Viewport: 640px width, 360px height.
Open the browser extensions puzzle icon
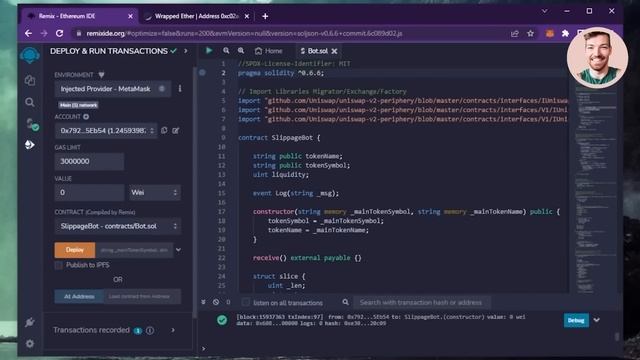[565, 33]
